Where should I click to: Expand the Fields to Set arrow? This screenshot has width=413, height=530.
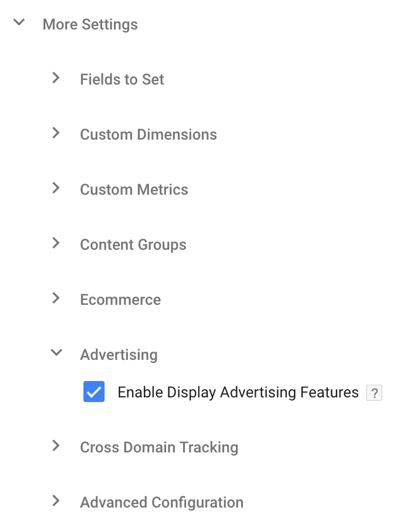(56, 78)
